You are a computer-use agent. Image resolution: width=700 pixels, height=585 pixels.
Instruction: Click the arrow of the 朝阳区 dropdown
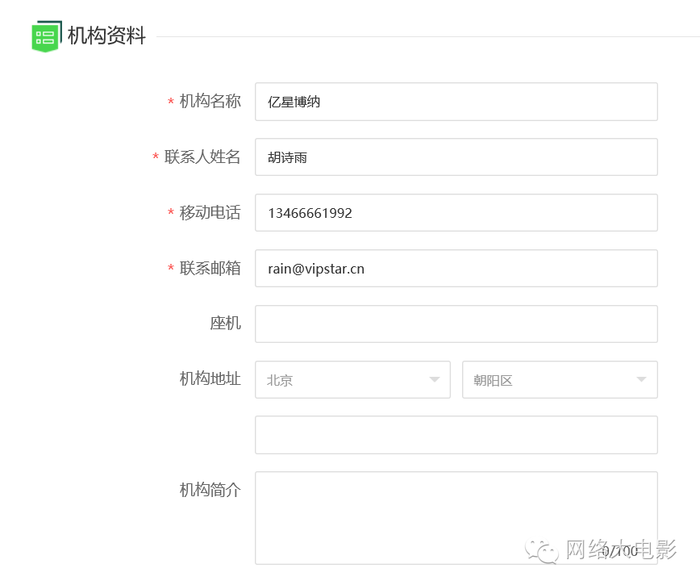click(642, 380)
